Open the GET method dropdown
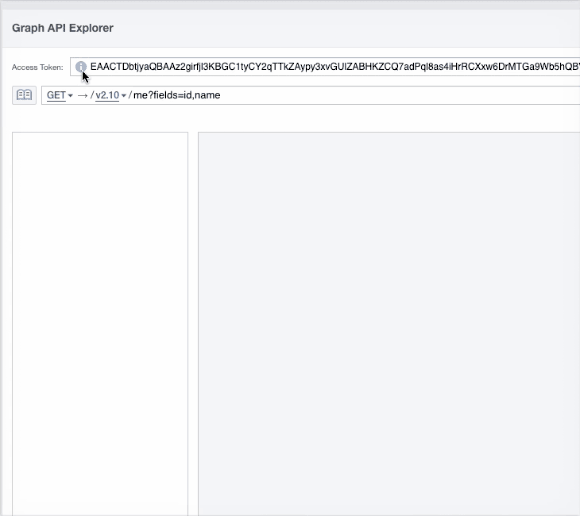This screenshot has width=580, height=516. pyautogui.click(x=60, y=95)
